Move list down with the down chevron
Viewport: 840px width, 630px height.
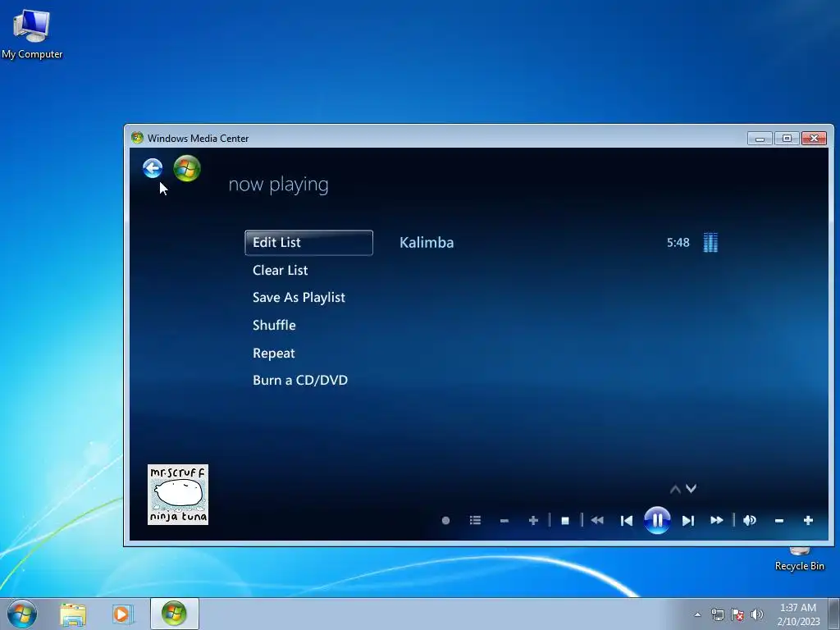point(691,489)
